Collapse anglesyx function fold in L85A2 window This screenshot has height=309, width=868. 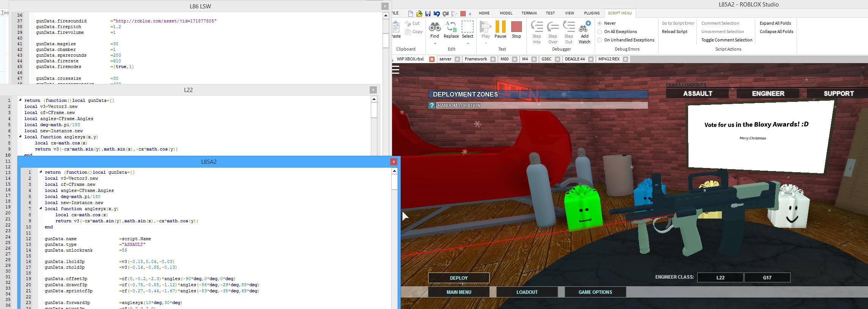tap(41, 208)
